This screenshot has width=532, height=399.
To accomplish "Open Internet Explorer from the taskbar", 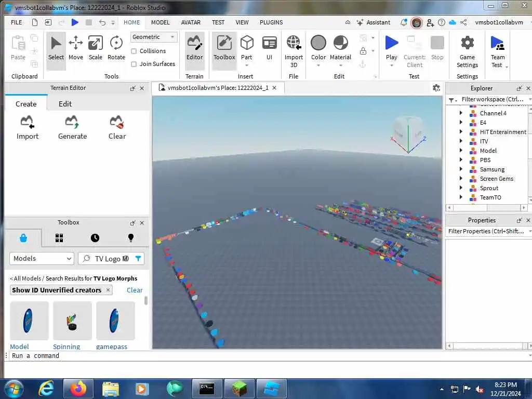I will coord(46,389).
